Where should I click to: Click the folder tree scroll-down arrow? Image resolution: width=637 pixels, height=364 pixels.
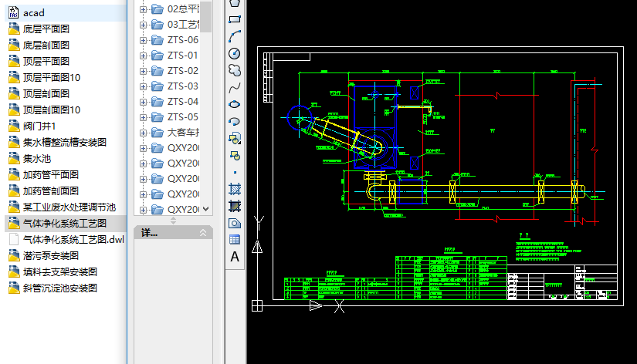tap(206, 208)
